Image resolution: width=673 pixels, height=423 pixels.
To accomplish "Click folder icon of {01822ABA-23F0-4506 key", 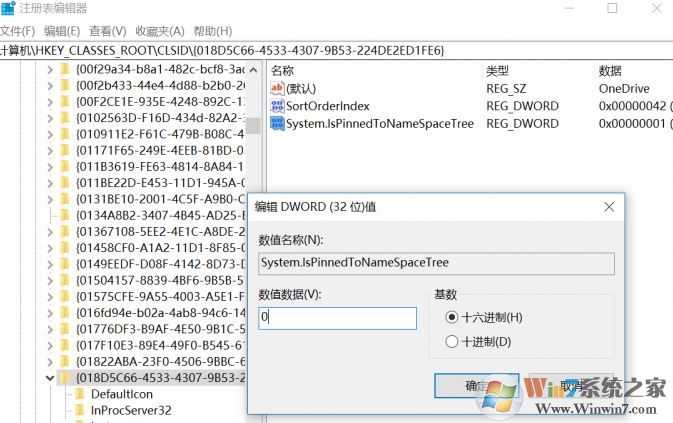I will tap(65, 362).
